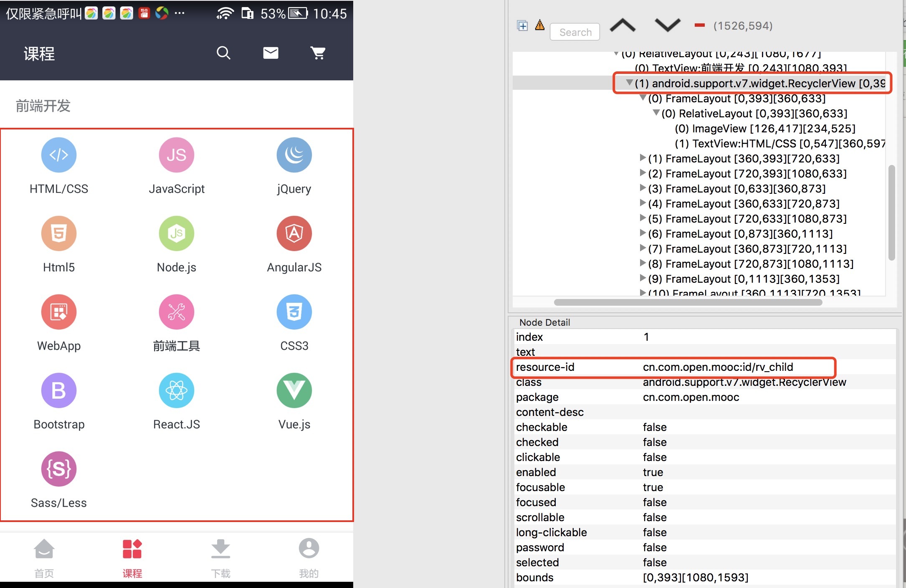Click the expand-all plus icon in the tree toolbar
Screen dimensions: 906x588
point(522,25)
